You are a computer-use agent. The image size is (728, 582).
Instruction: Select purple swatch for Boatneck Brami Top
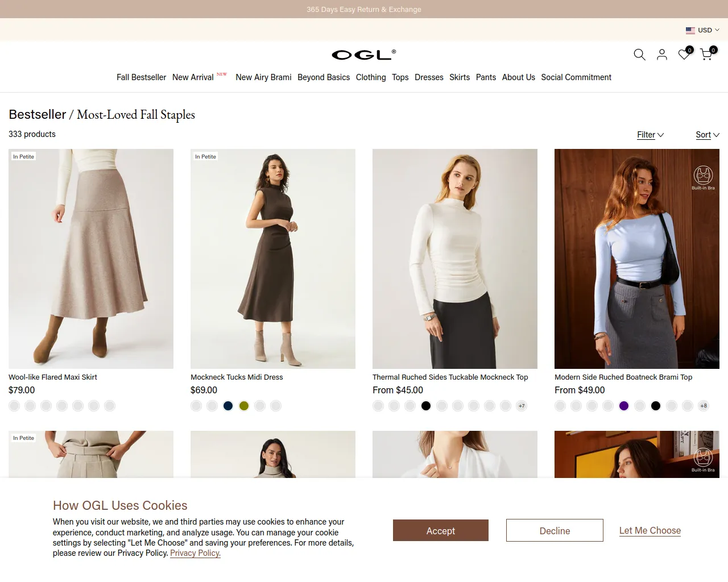pos(624,406)
